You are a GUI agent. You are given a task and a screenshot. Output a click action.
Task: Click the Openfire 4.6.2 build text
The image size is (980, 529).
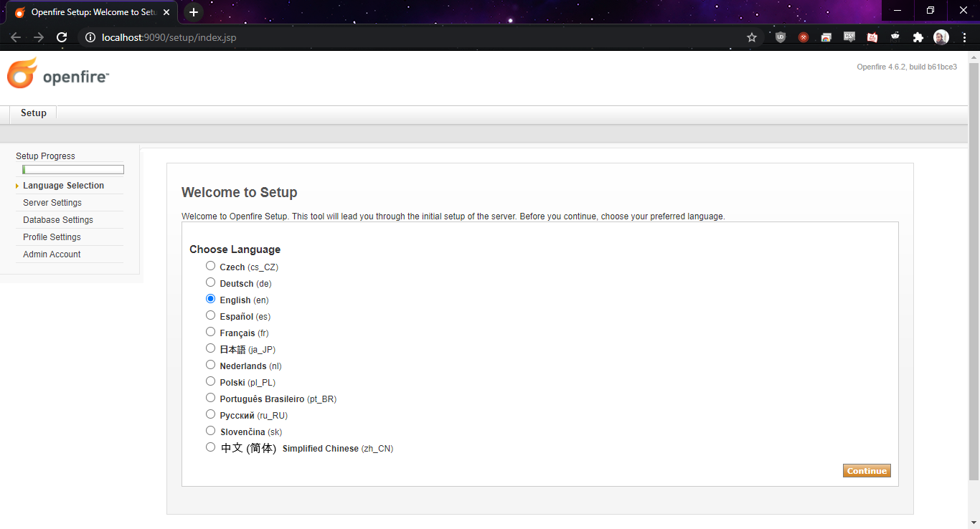[907, 67]
